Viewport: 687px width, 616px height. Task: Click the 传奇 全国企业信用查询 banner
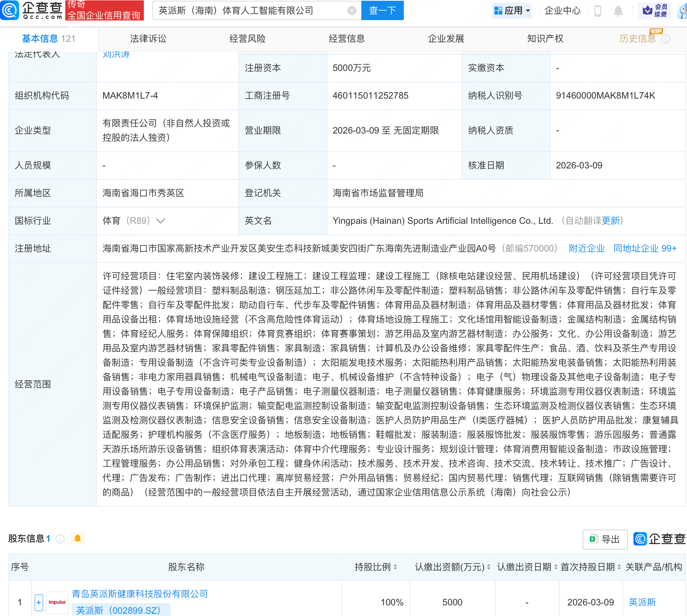[104, 10]
